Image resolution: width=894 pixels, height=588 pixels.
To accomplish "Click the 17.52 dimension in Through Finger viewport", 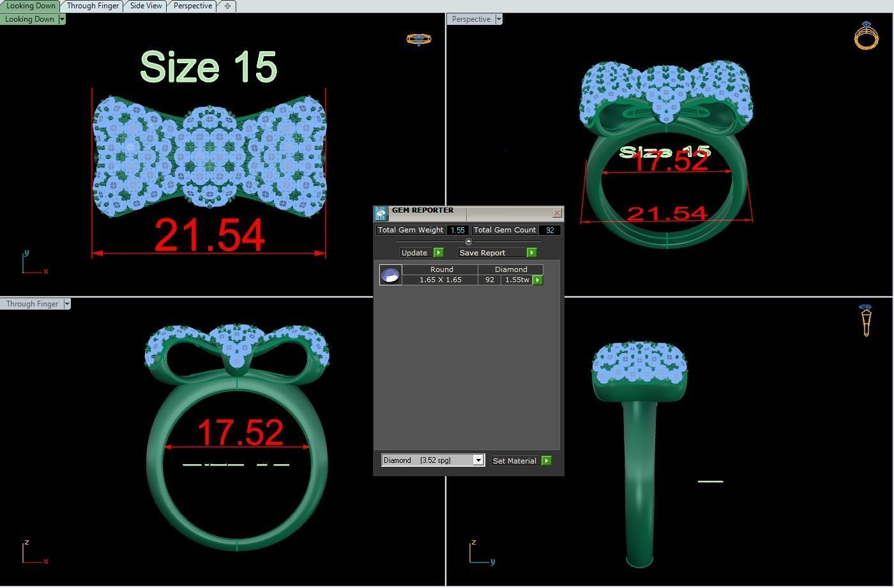I will [x=241, y=433].
